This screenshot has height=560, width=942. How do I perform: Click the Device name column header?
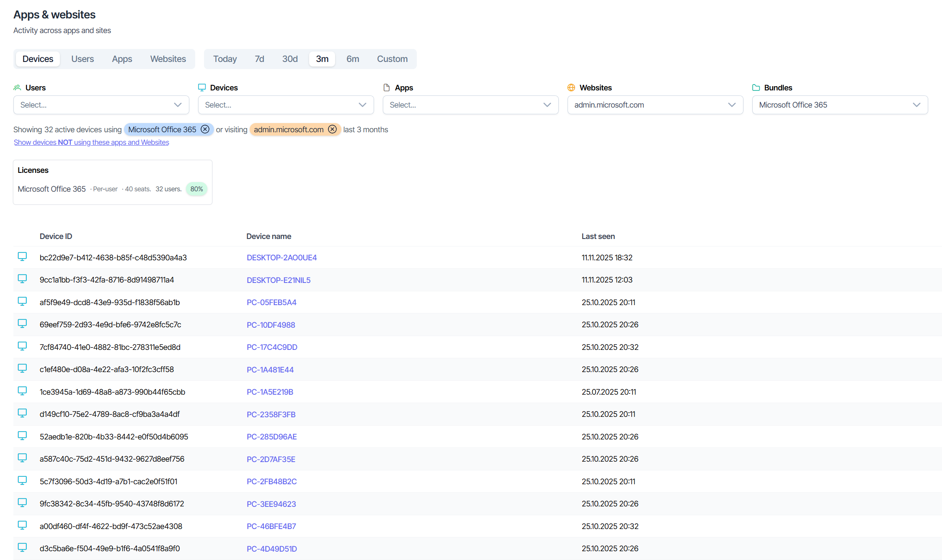pos(268,236)
